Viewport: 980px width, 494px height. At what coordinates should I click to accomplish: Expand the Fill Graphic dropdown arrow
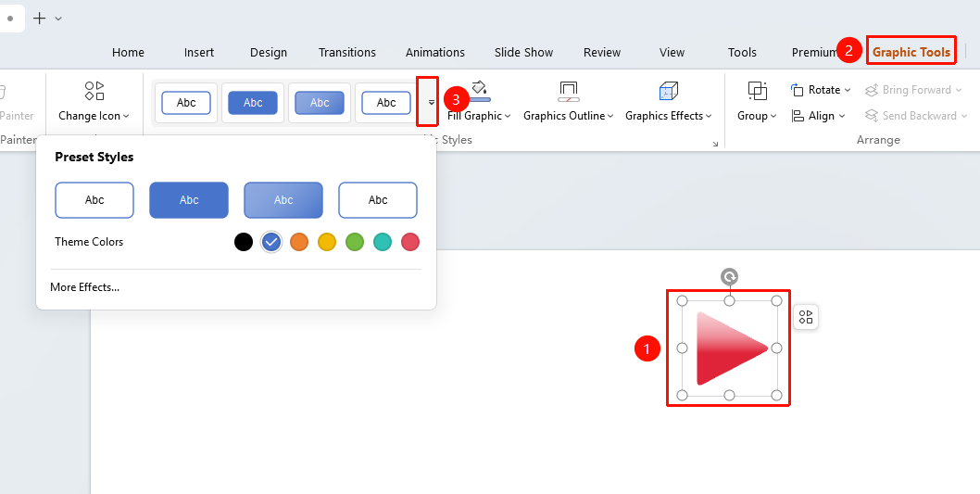tap(508, 116)
